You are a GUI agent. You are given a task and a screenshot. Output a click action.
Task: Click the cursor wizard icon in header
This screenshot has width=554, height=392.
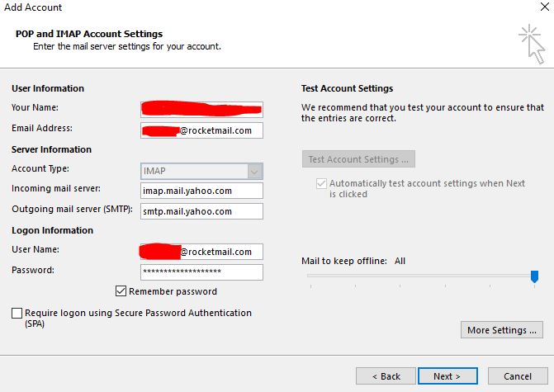tap(532, 45)
